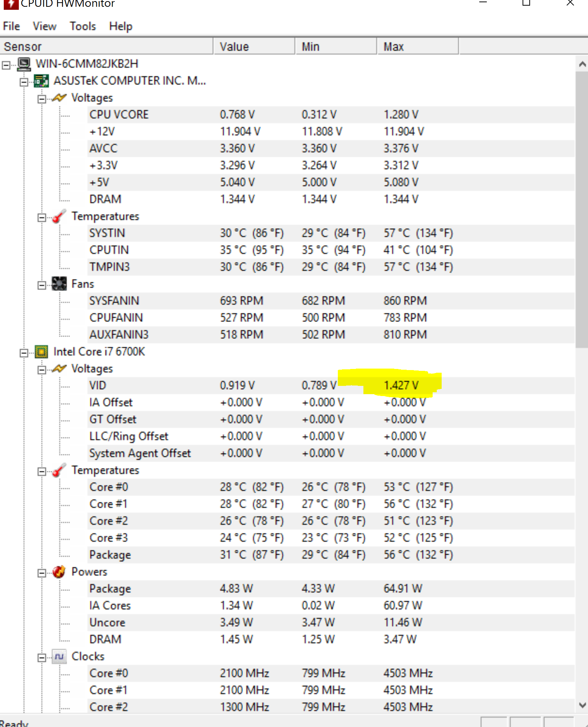Collapse the Intel Core i7 6700K node
Viewport: 588px width, 727px height.
pyautogui.click(x=24, y=353)
